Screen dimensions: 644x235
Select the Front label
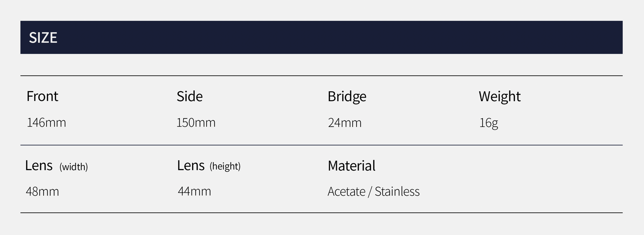click(x=42, y=96)
